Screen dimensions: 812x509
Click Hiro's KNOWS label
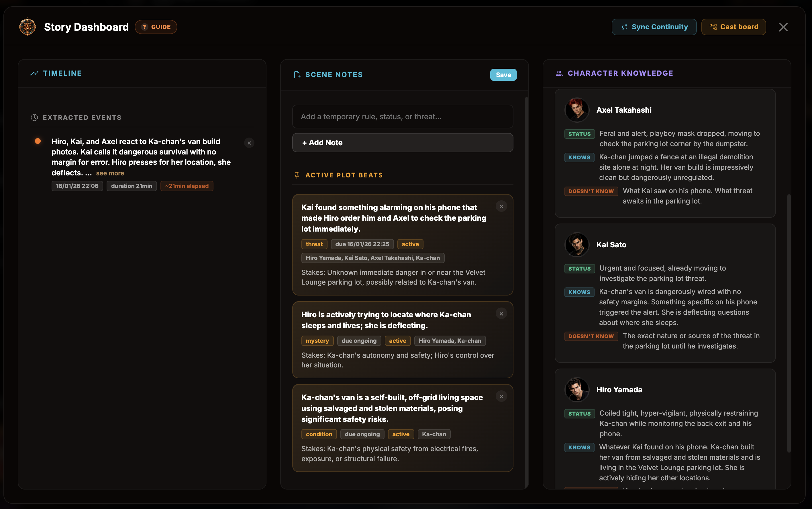pos(579,447)
